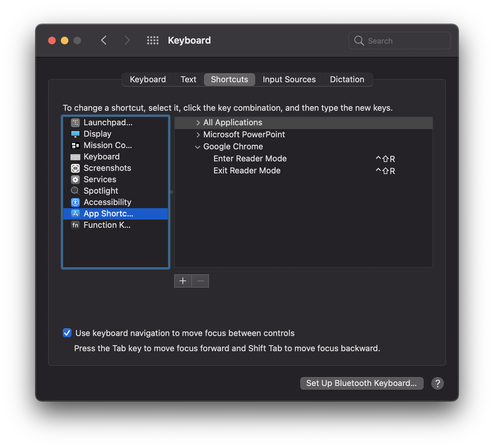
Task: Click the App Shortcuts icon
Action: coord(75,214)
